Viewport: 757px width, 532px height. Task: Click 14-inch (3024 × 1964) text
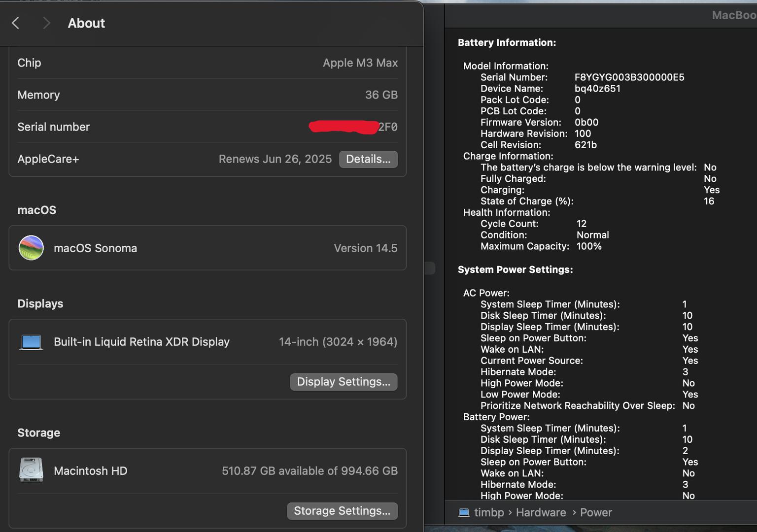[x=338, y=342]
